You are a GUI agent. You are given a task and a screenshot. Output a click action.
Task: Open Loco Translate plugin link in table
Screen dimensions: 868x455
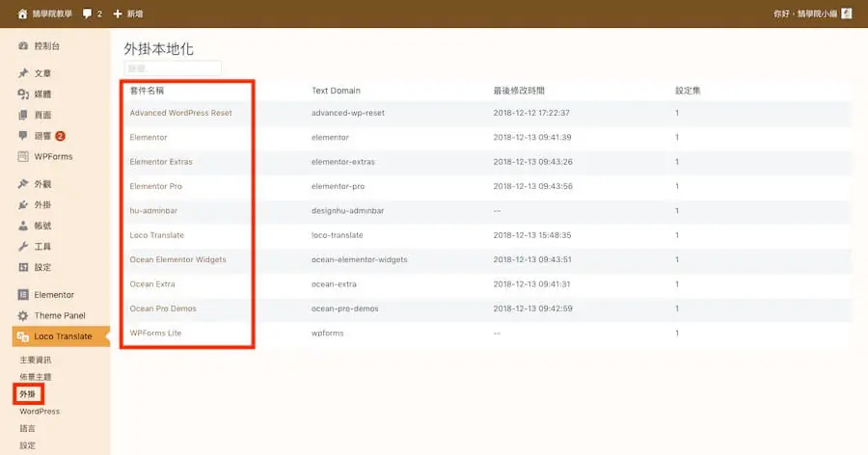(156, 235)
